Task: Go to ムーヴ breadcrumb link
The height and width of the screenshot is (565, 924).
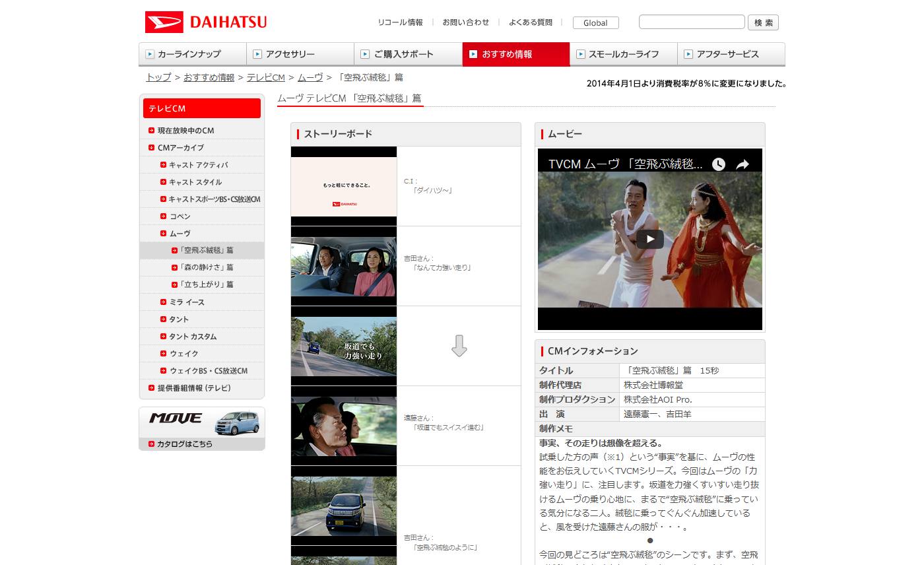Action: (x=310, y=77)
